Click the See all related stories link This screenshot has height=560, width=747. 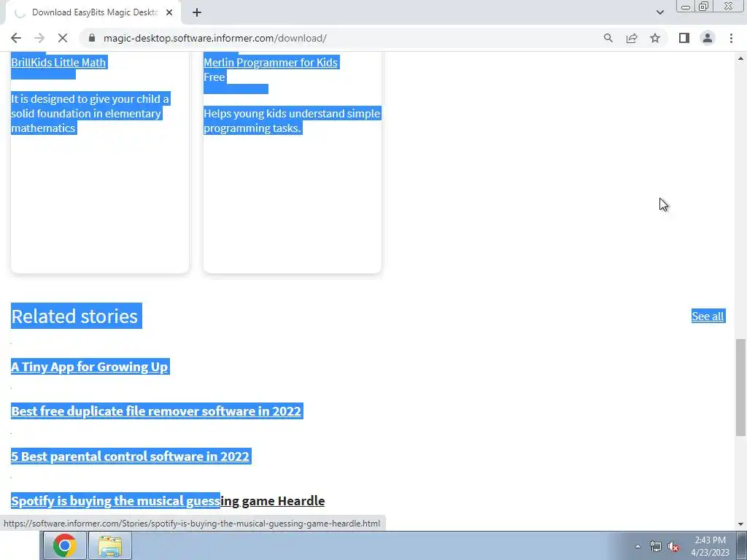point(708,316)
